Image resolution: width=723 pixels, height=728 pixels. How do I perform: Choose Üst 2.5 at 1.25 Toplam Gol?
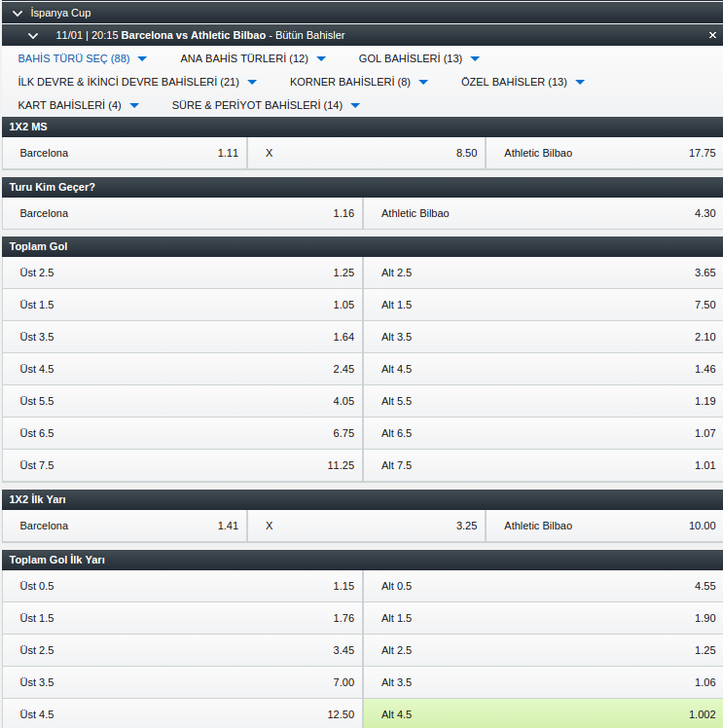tap(182, 273)
